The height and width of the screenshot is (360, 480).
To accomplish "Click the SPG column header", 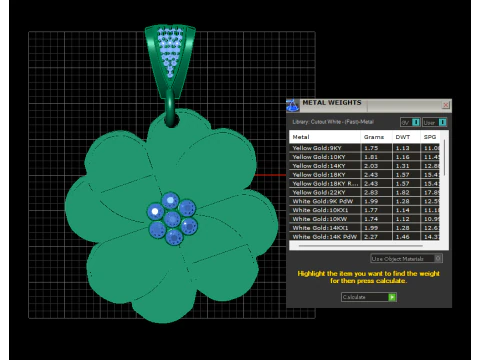I will click(x=430, y=137).
